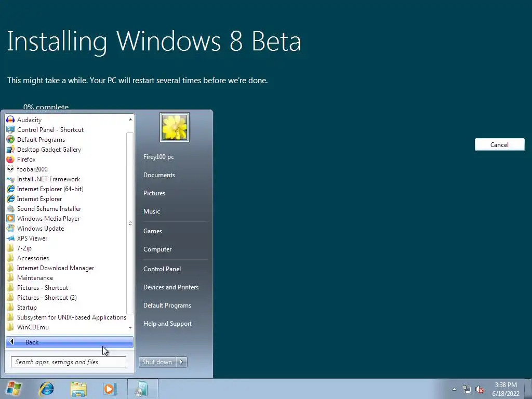
Task: Open Computer from the Start menu
Action: click(x=157, y=249)
